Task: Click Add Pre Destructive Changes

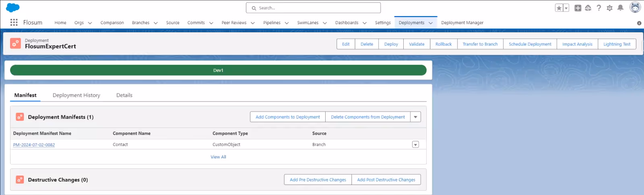Action: (318, 180)
